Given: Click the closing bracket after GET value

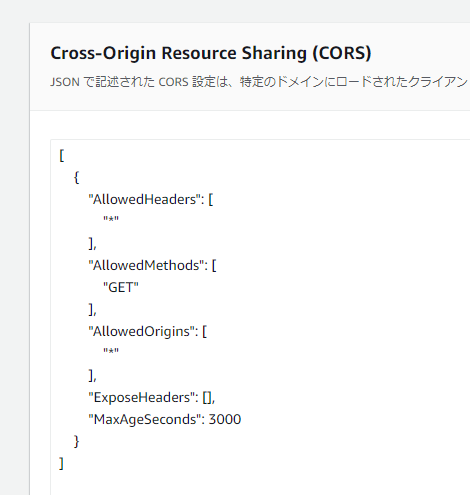Looking at the screenshot, I should click(92, 310).
